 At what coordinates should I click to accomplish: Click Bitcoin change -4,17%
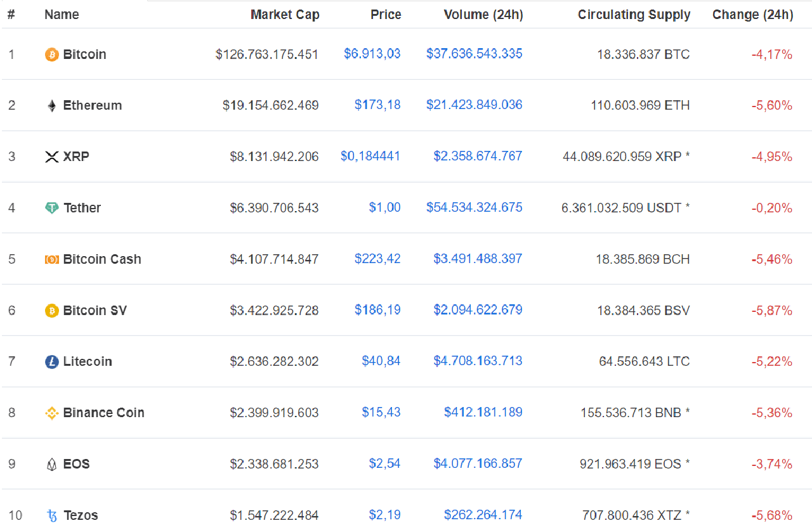click(772, 55)
